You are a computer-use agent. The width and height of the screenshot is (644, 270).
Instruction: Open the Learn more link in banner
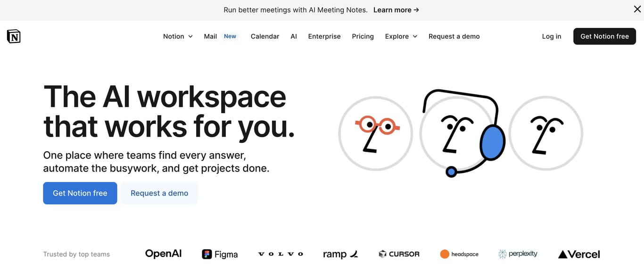pyautogui.click(x=396, y=10)
